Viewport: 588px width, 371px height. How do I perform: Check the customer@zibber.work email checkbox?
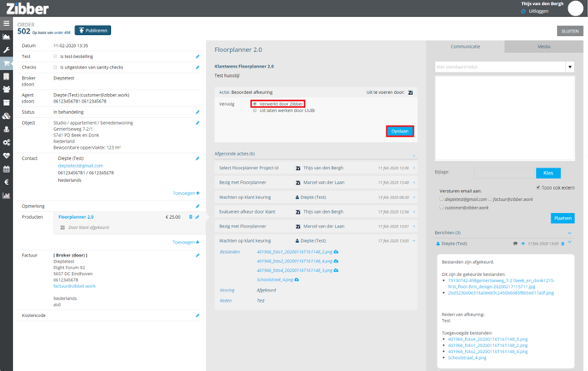[441, 208]
